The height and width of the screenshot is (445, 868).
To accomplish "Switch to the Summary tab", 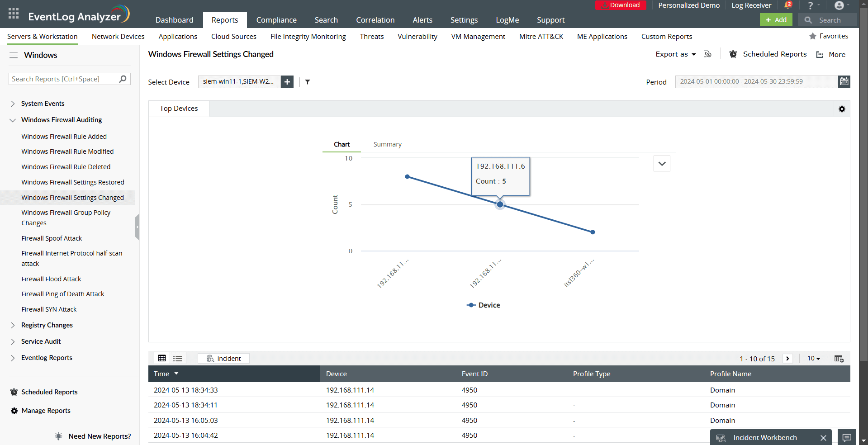I will pos(387,144).
